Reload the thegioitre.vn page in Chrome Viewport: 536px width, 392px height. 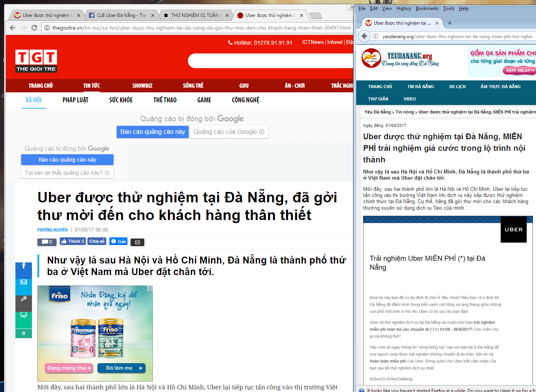click(34, 28)
